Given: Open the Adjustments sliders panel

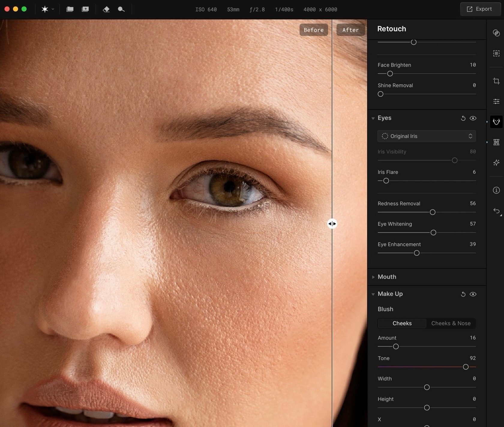Looking at the screenshot, I should point(496,101).
